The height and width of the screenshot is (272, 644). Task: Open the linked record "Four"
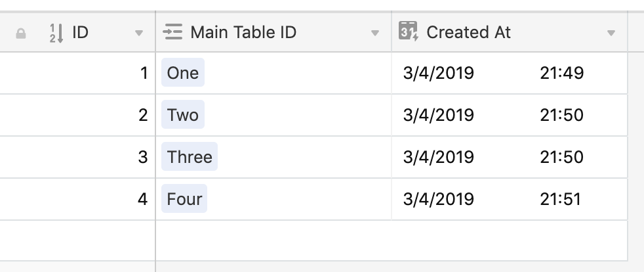[184, 198]
